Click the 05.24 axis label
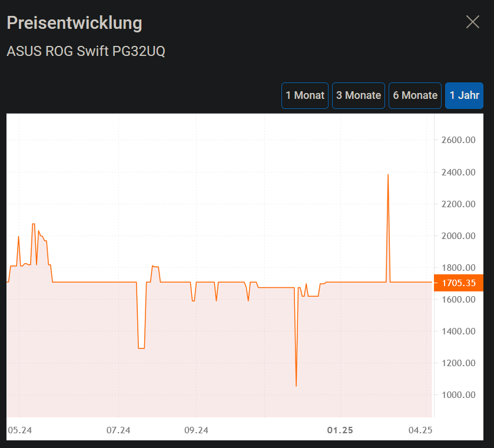Image resolution: width=494 pixels, height=448 pixels. click(21, 430)
